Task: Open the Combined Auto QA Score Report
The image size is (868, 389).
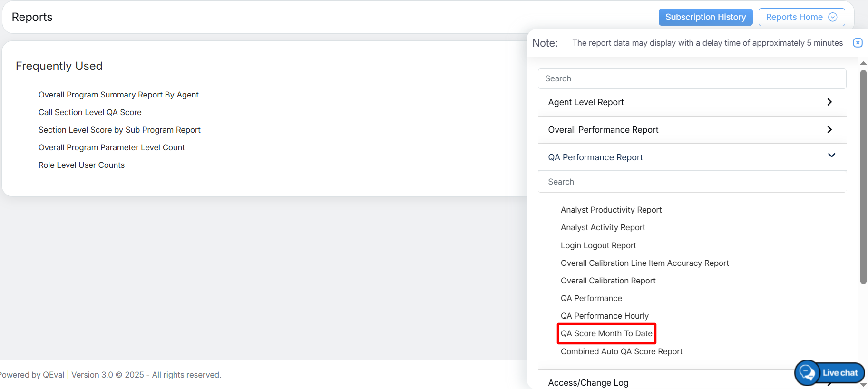Action: click(x=621, y=351)
